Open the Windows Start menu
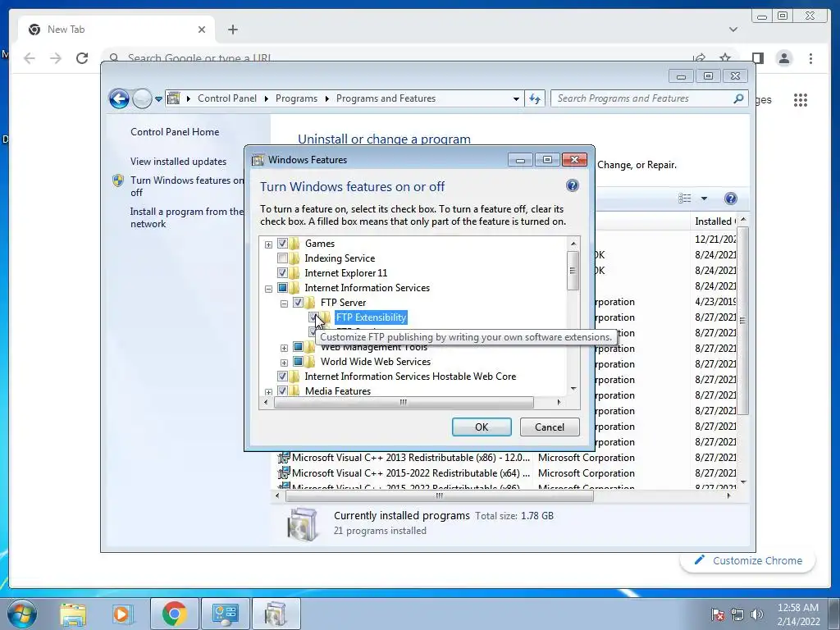The height and width of the screenshot is (630, 840). point(22,614)
